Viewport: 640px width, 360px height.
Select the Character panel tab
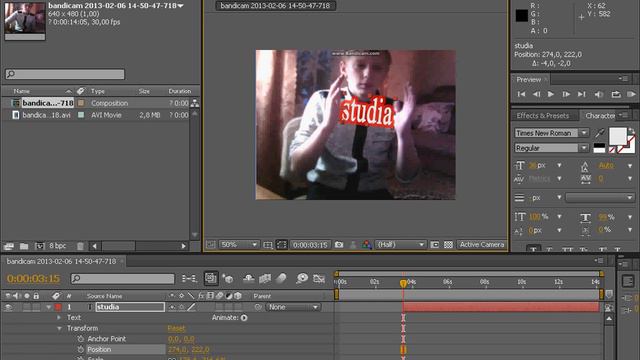(x=600, y=116)
